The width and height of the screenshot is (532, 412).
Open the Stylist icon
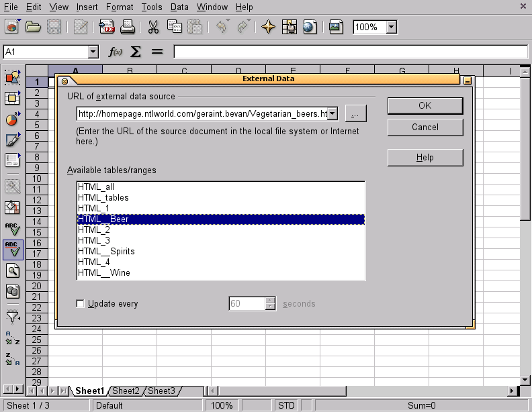(289, 27)
